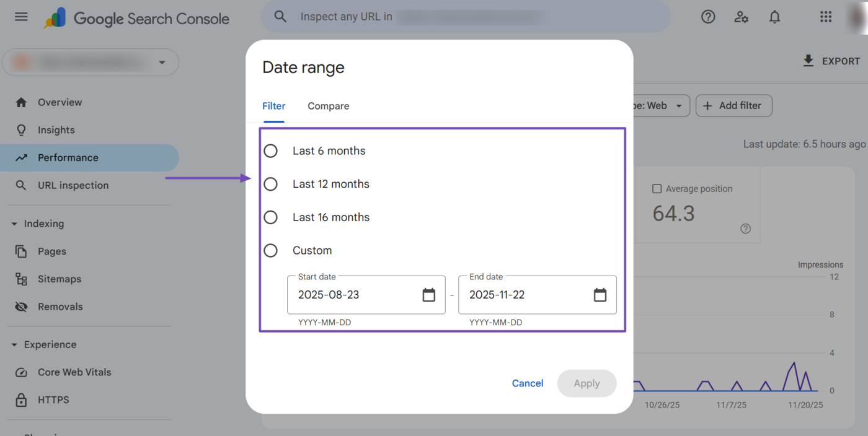Open the Google apps grid

coord(825,17)
